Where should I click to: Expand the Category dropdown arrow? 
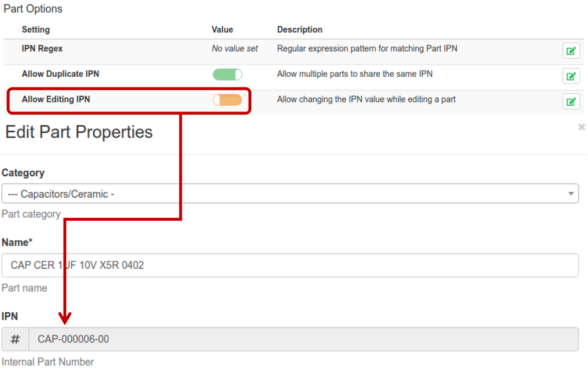pyautogui.click(x=570, y=194)
